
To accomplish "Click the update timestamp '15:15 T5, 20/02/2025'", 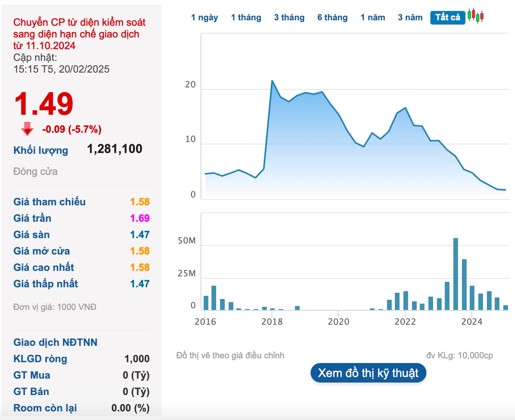I will click(61, 69).
